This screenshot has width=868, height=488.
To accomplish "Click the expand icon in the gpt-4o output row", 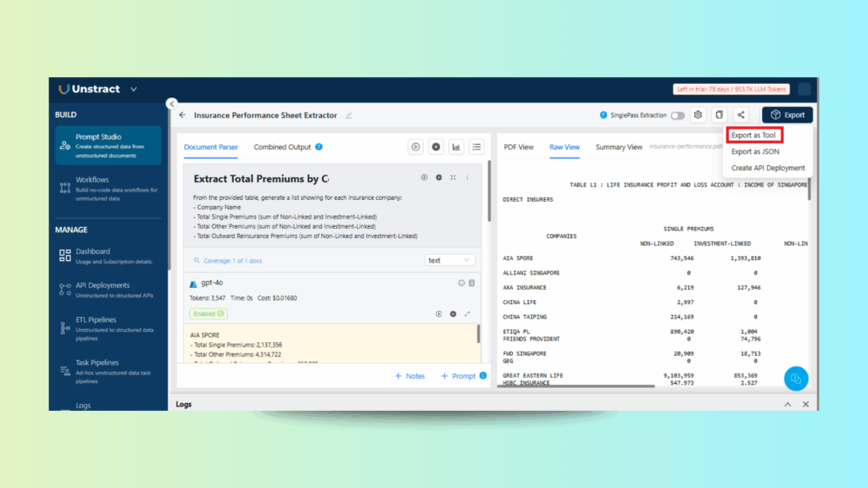I will point(467,313).
